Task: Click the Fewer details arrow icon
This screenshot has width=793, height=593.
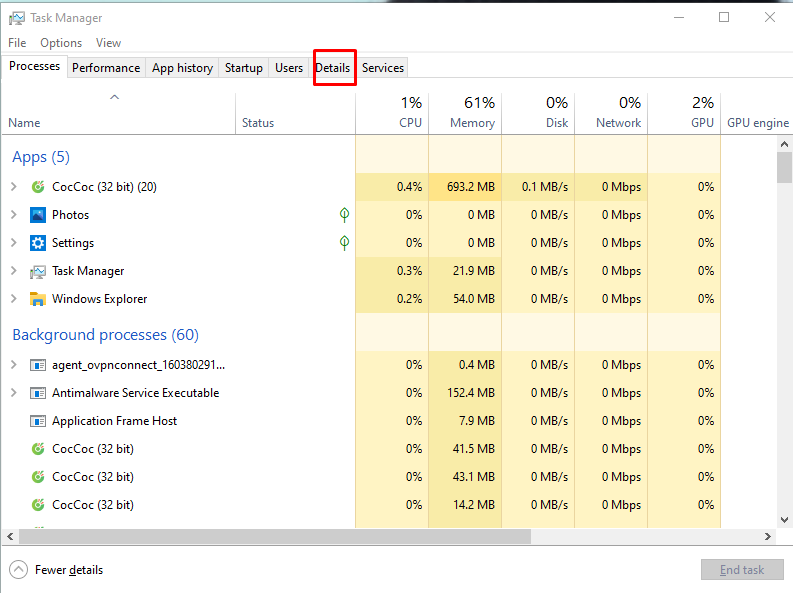Action: coord(18,570)
